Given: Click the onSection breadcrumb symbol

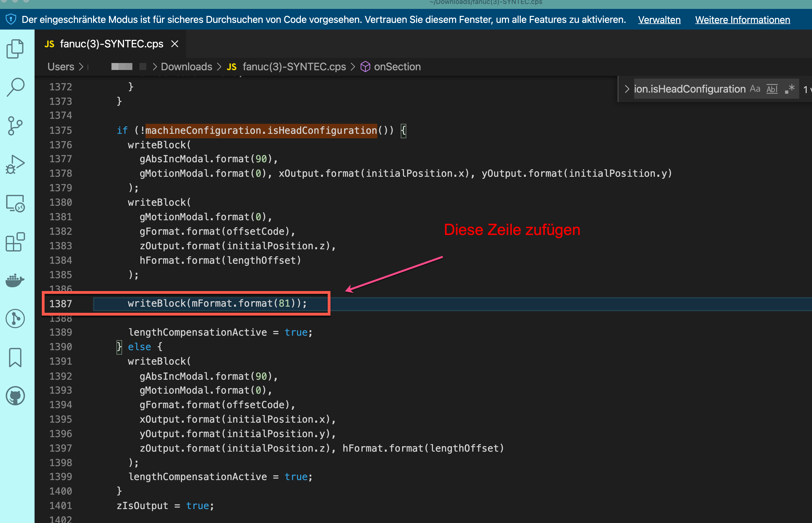Looking at the screenshot, I should [397, 67].
